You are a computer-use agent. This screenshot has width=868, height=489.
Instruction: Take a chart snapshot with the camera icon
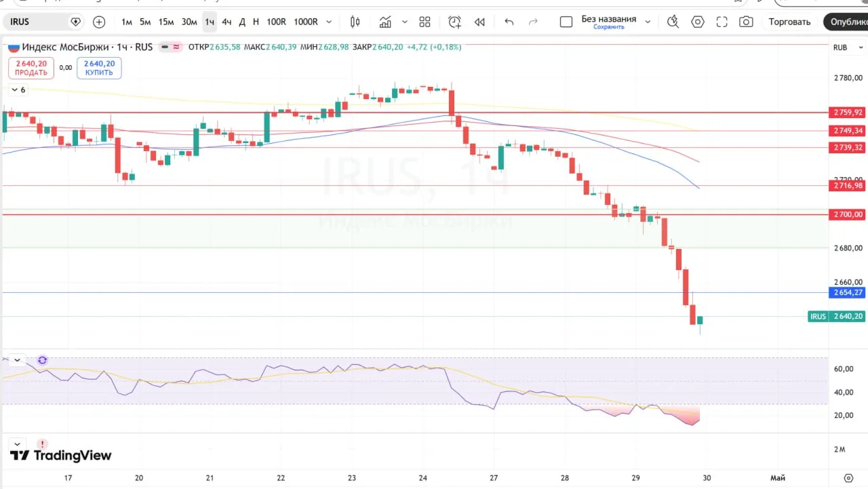(x=746, y=22)
